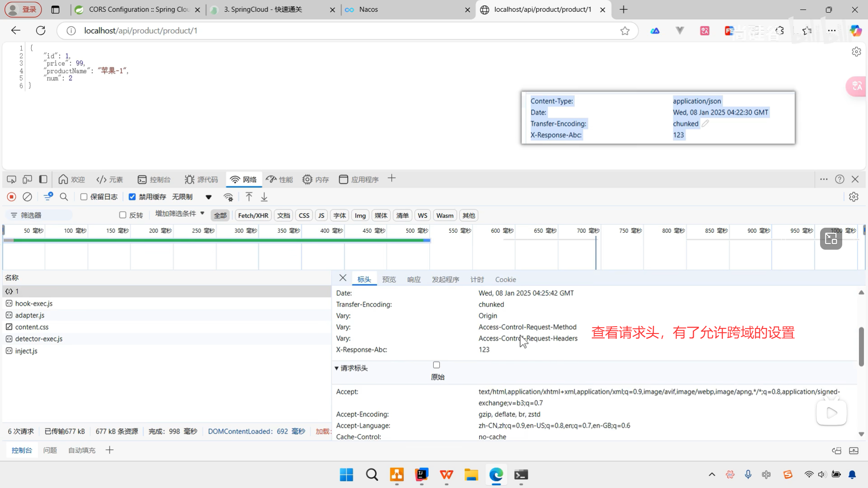Click the import HAR upload arrow

(x=249, y=197)
